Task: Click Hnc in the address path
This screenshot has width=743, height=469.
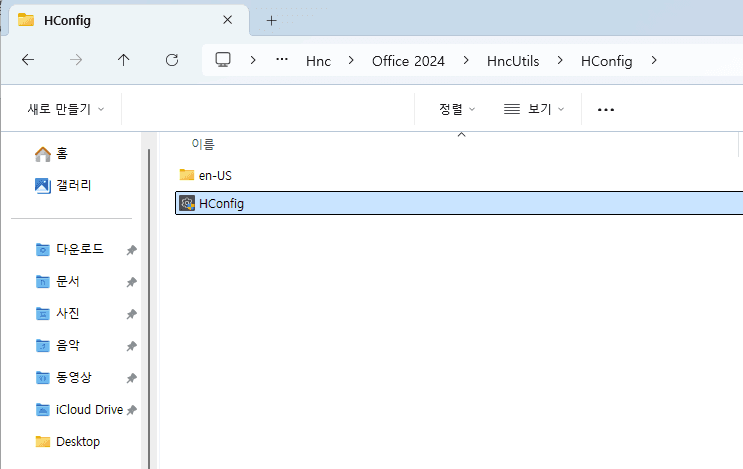Action: 318,61
